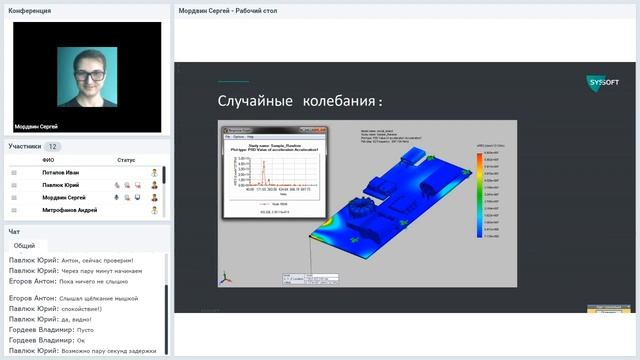Open the Общий chat tab
Screen dimensions: 640x360
24,246
